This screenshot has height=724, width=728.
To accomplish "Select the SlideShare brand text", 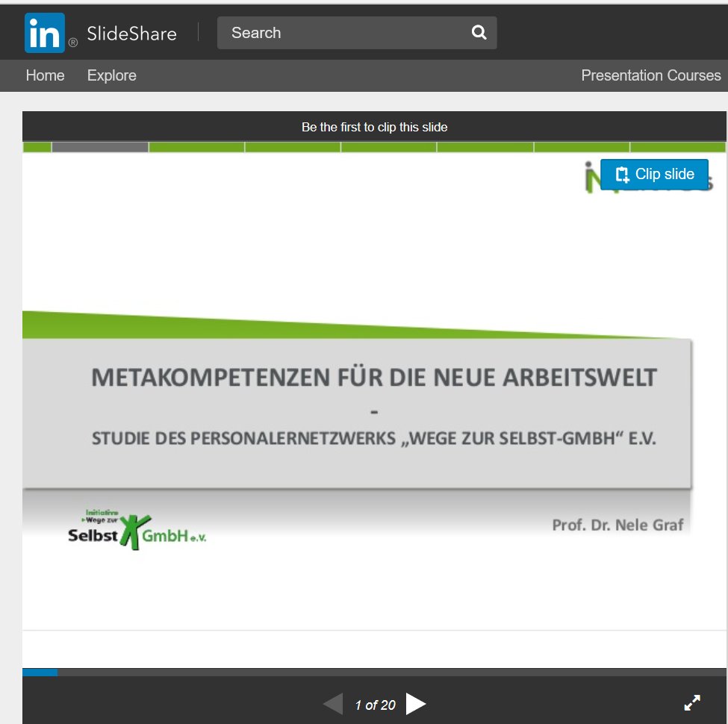I will pyautogui.click(x=132, y=33).
